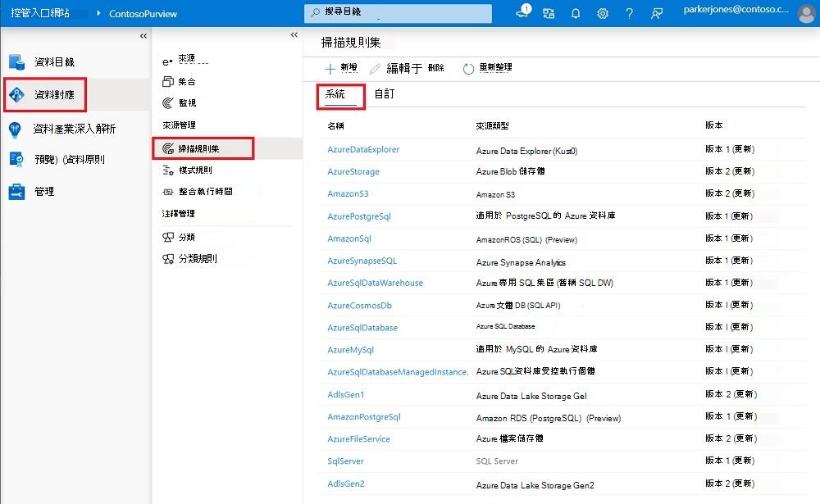
Task: Open the AzureStorage rule set
Action: click(353, 171)
